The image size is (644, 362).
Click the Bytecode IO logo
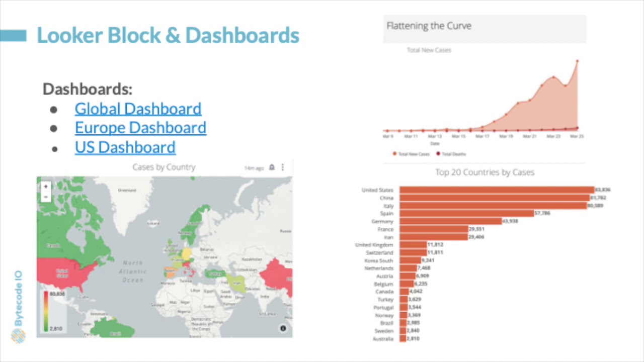tap(19, 335)
